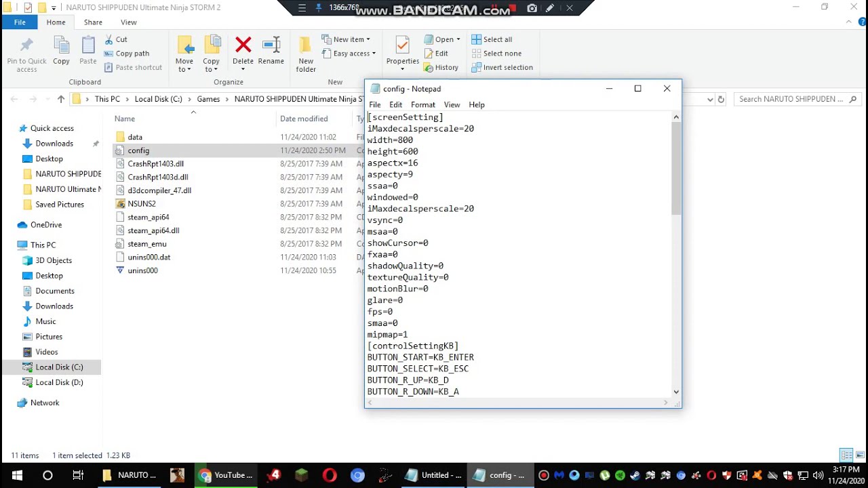
Task: Open the Notepad Edit menu
Action: click(x=395, y=104)
